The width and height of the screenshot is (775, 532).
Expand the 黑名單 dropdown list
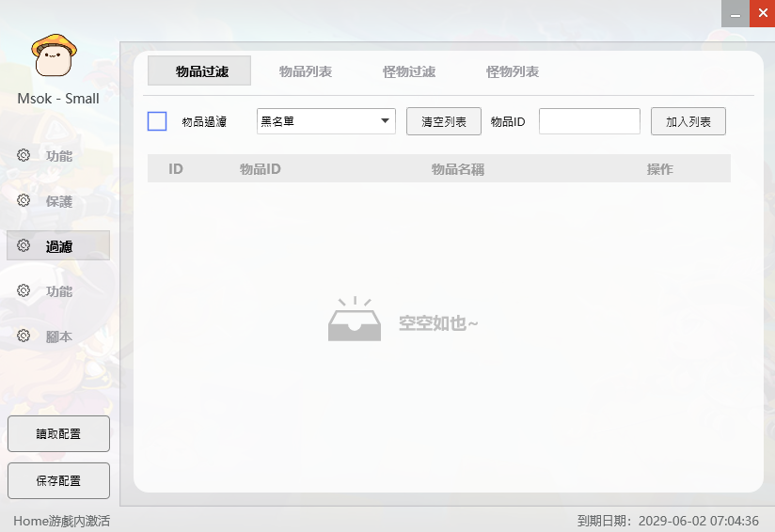click(x=325, y=121)
